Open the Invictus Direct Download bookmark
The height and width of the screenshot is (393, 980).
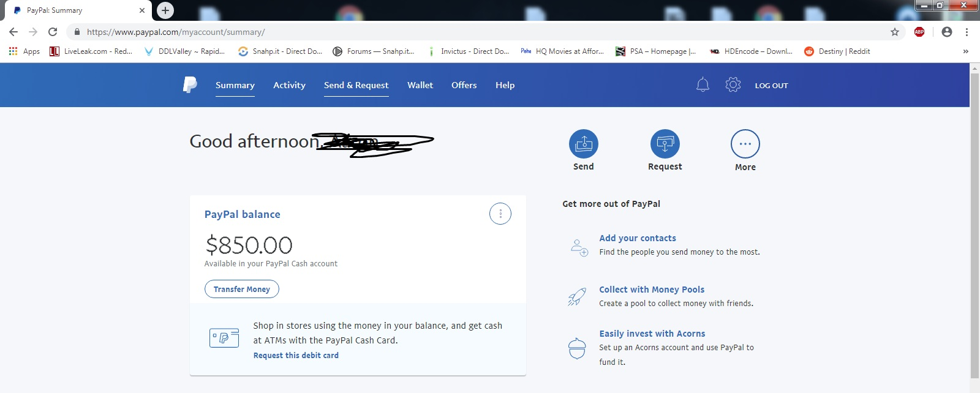click(x=468, y=51)
